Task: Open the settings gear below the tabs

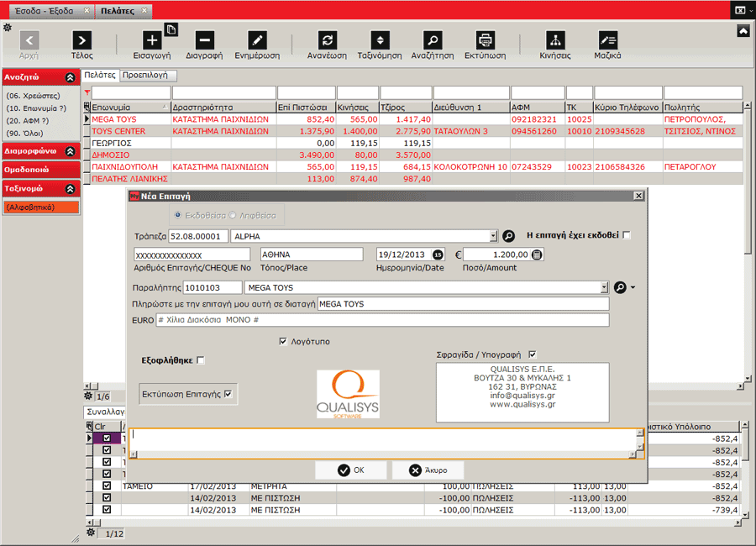Action: click(x=8, y=28)
